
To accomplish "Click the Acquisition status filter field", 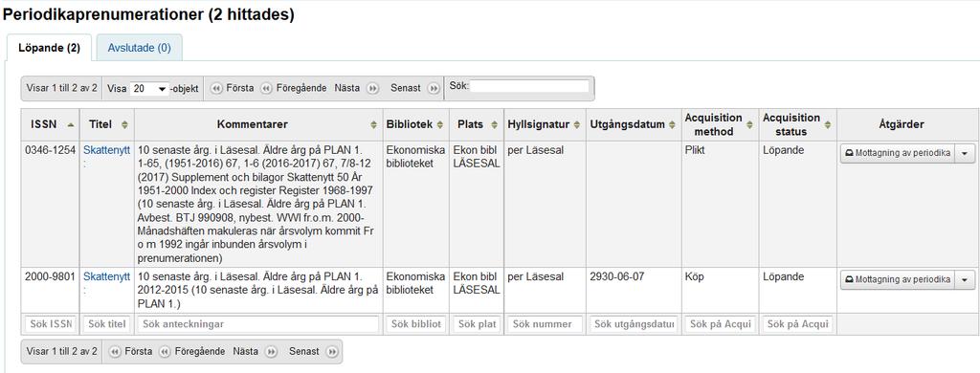I will (798, 324).
